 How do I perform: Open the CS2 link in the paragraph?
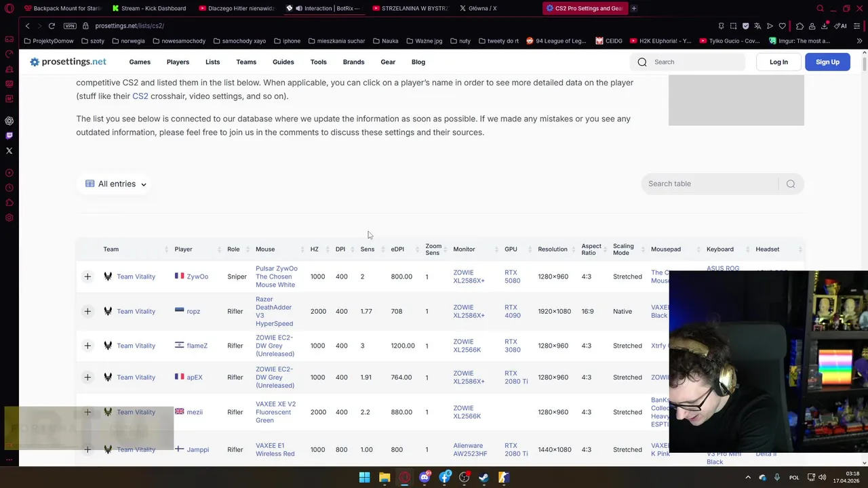click(140, 96)
